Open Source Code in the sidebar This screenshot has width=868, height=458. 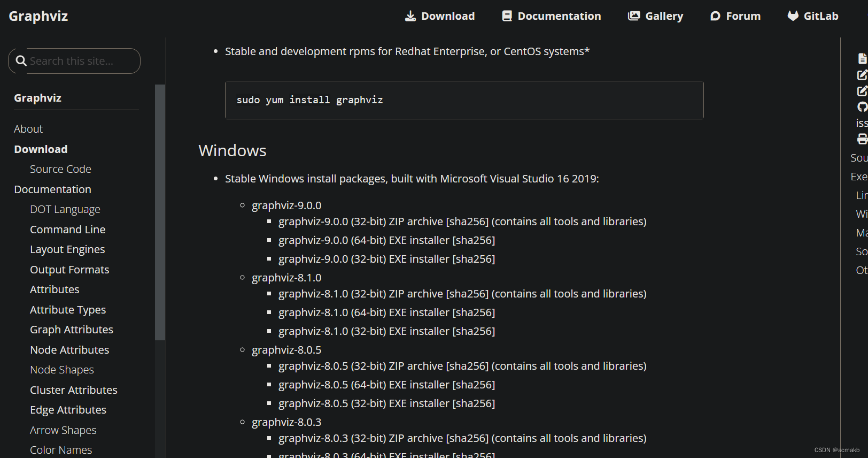pyautogui.click(x=60, y=169)
